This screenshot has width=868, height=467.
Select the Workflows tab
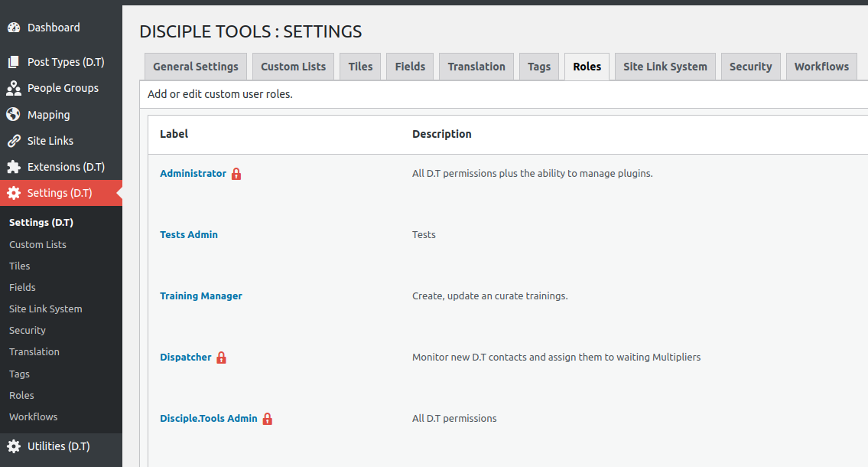click(x=821, y=67)
